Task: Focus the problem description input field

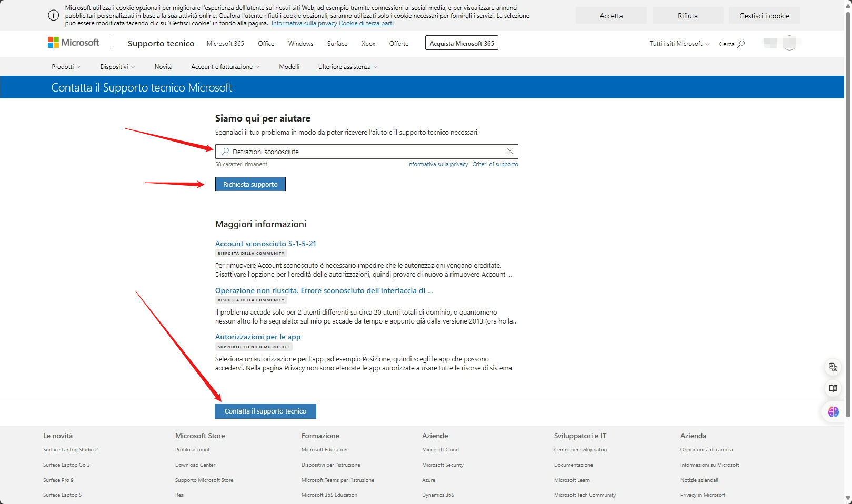Action: pos(367,152)
